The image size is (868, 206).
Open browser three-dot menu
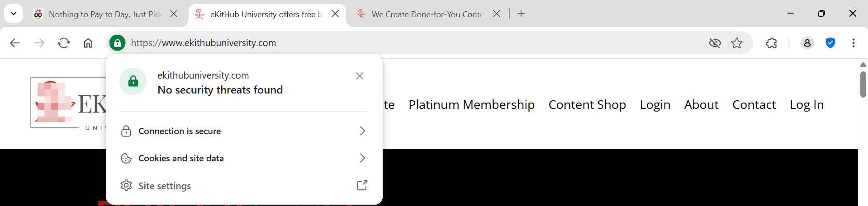(x=853, y=43)
